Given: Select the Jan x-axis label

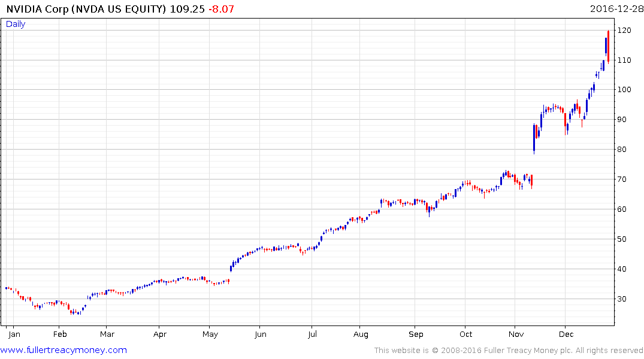Looking at the screenshot, I should [14, 334].
